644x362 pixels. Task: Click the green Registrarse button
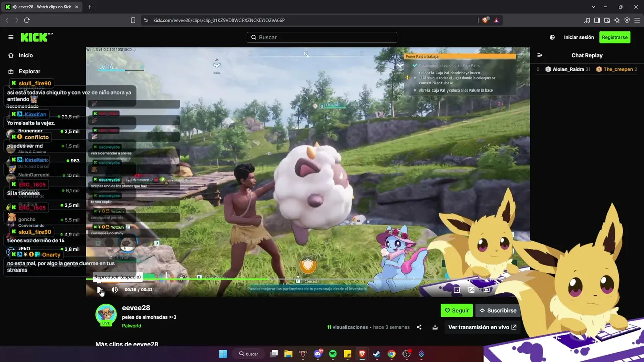(615, 37)
